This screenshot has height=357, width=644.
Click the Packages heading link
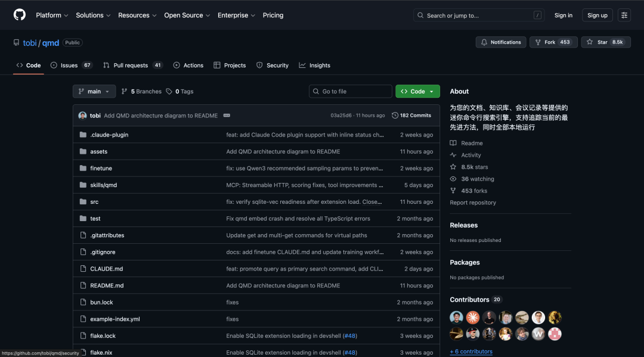pos(465,263)
